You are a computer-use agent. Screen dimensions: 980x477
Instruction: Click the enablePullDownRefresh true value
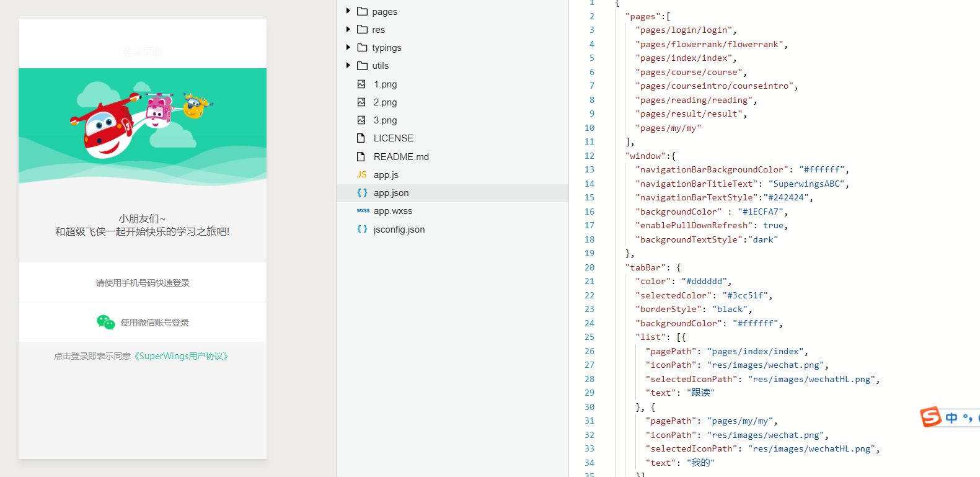point(773,225)
